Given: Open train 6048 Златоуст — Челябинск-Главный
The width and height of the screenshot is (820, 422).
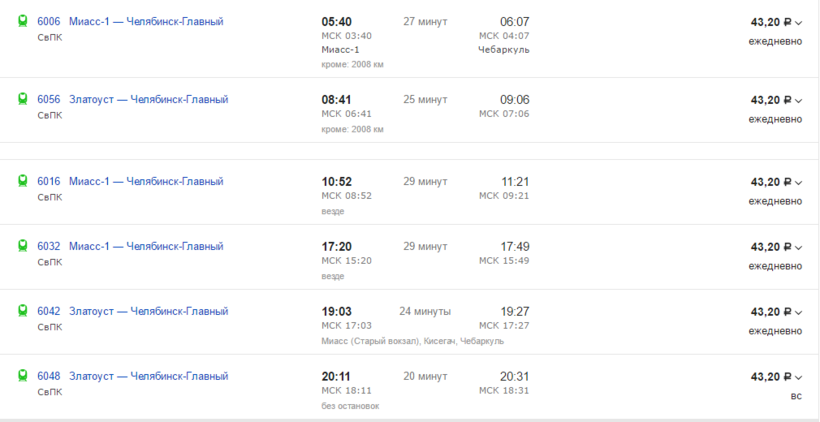Looking at the screenshot, I should 132,376.
